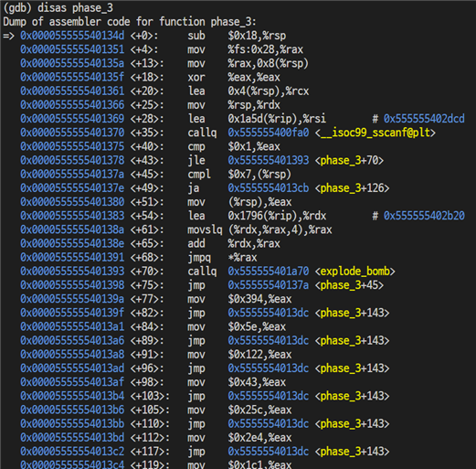476x469 pixels.
Task: Click address 0x0000555555401351
Action: pos(72,49)
